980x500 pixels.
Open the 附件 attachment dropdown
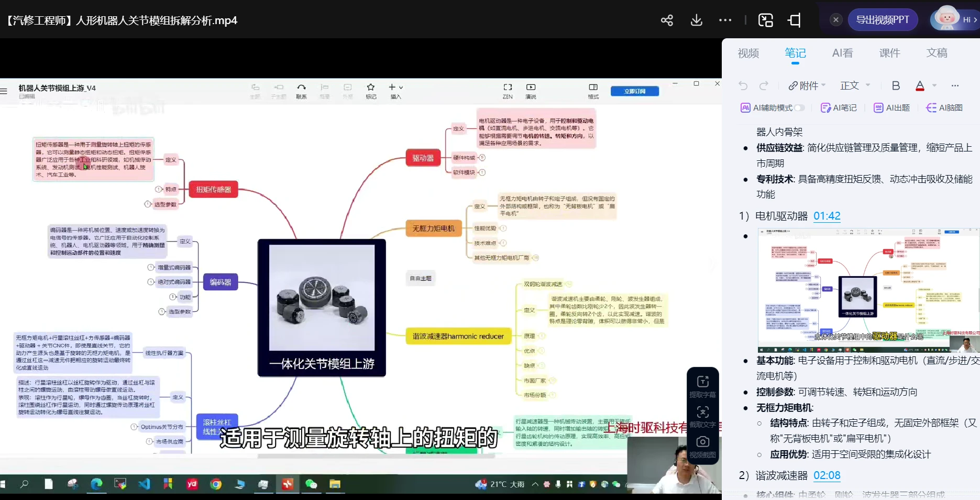[807, 85]
